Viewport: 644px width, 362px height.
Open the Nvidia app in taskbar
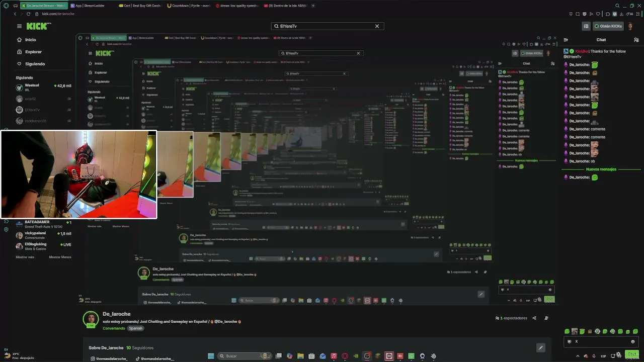click(x=356, y=356)
